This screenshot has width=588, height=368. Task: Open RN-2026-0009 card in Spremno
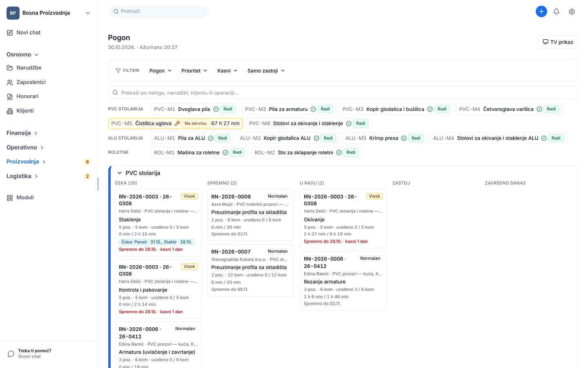pyautogui.click(x=250, y=215)
